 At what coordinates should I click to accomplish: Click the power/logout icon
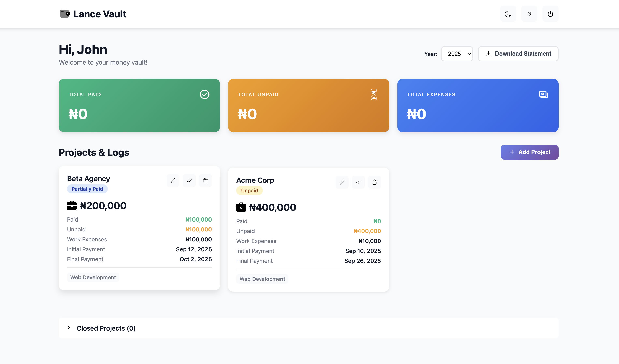pos(550,14)
